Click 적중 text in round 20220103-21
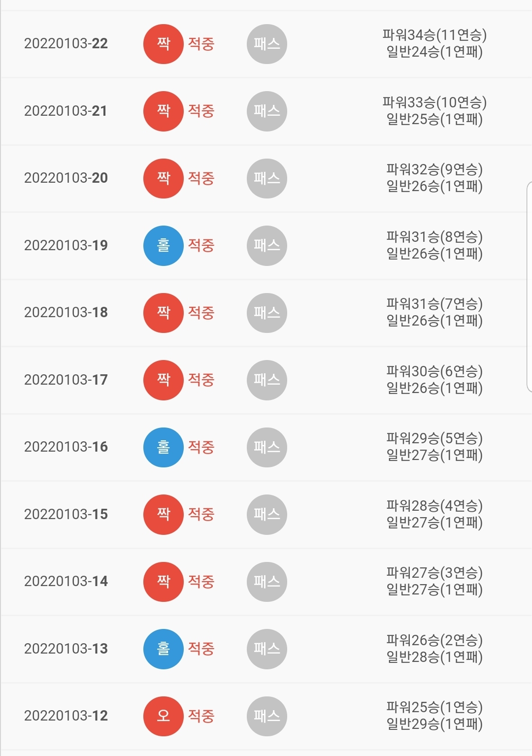Screen dimensions: 532x756 point(201,111)
